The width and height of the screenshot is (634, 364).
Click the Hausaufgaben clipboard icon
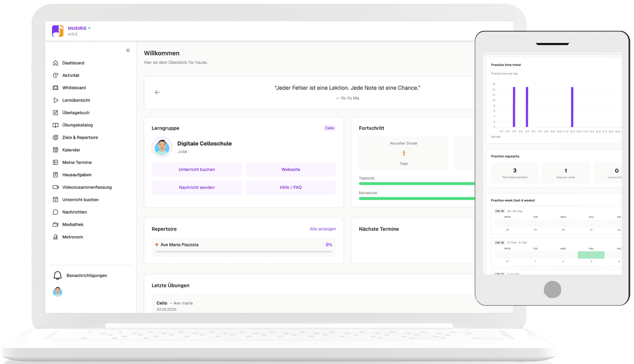point(55,175)
